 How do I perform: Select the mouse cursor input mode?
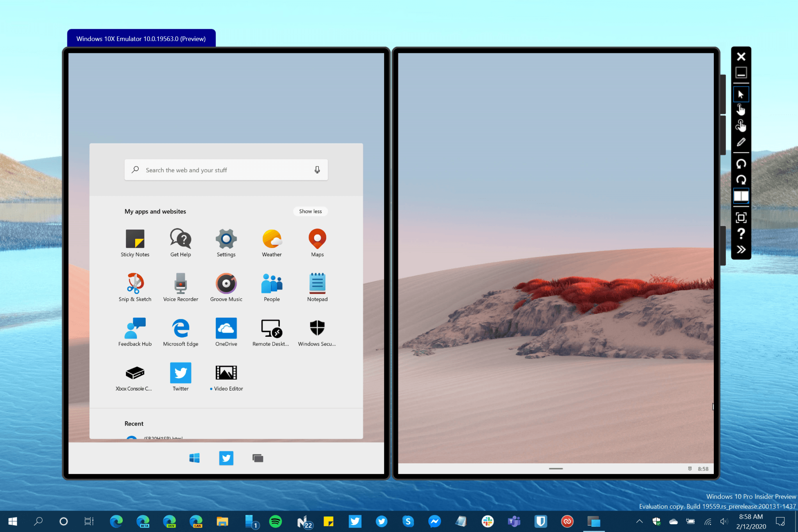741,94
